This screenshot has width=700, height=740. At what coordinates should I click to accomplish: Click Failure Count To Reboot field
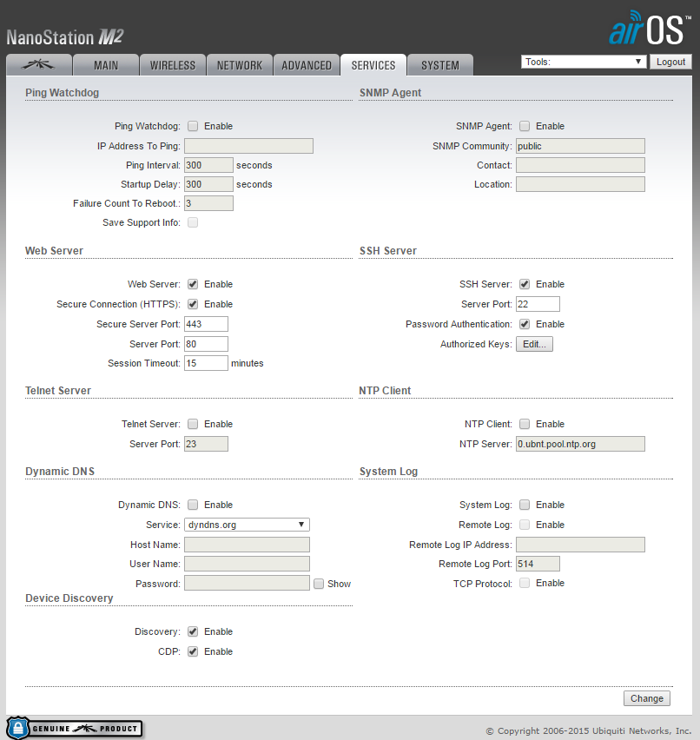208,203
